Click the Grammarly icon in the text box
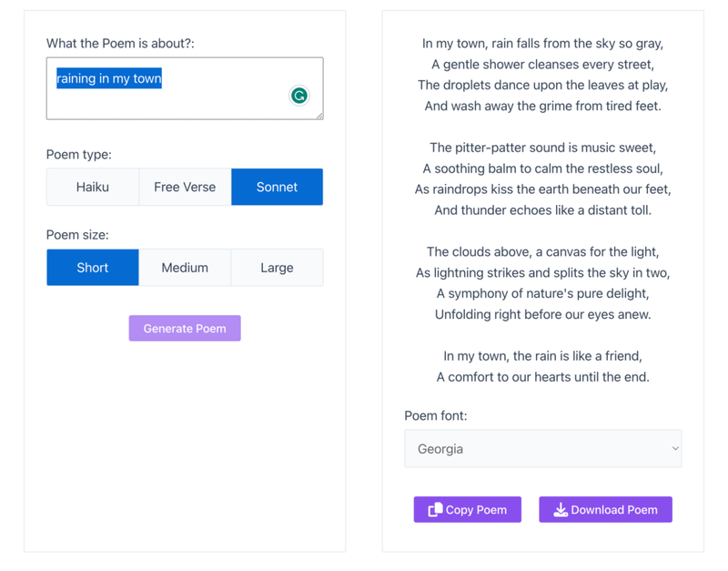 pyautogui.click(x=298, y=96)
